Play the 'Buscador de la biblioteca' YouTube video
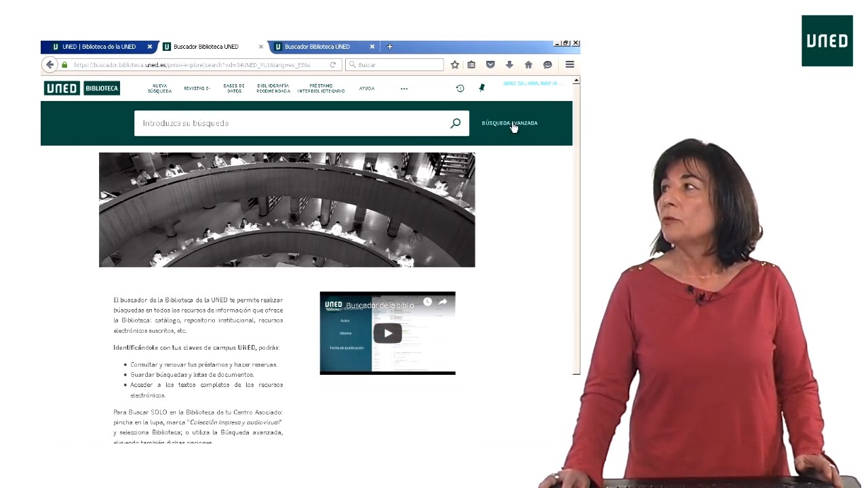 [x=387, y=333]
